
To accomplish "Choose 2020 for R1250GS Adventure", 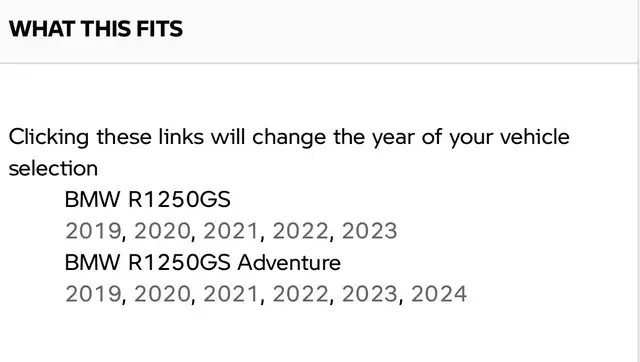I will 162,294.
